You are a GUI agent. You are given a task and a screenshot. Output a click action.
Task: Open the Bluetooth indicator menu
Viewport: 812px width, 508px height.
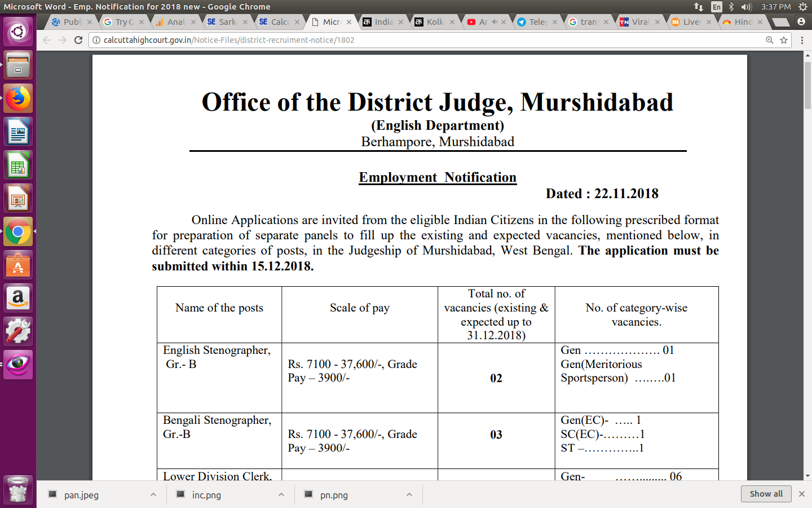pyautogui.click(x=731, y=7)
